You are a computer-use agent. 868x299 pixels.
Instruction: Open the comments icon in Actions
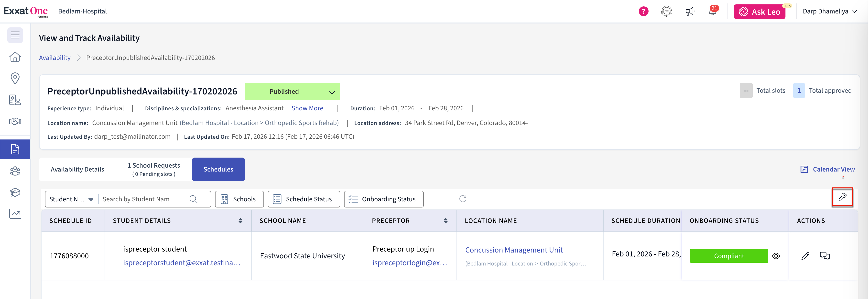point(825,256)
